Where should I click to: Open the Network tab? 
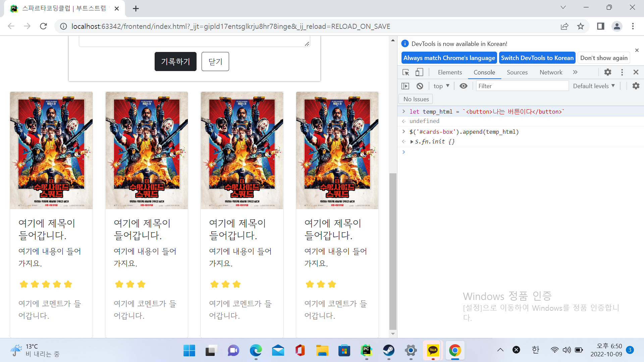[551, 72]
